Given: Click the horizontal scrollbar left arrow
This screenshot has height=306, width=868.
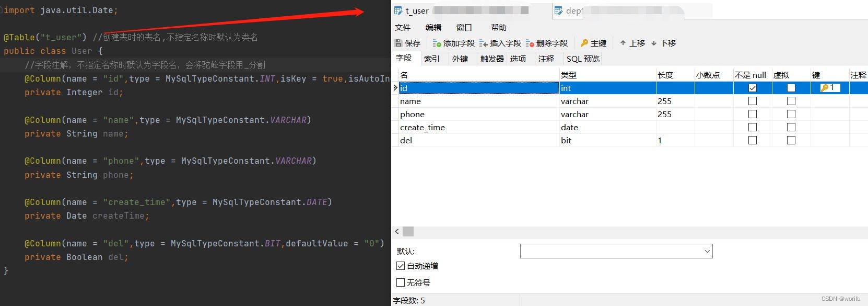Looking at the screenshot, I should pyautogui.click(x=397, y=231).
